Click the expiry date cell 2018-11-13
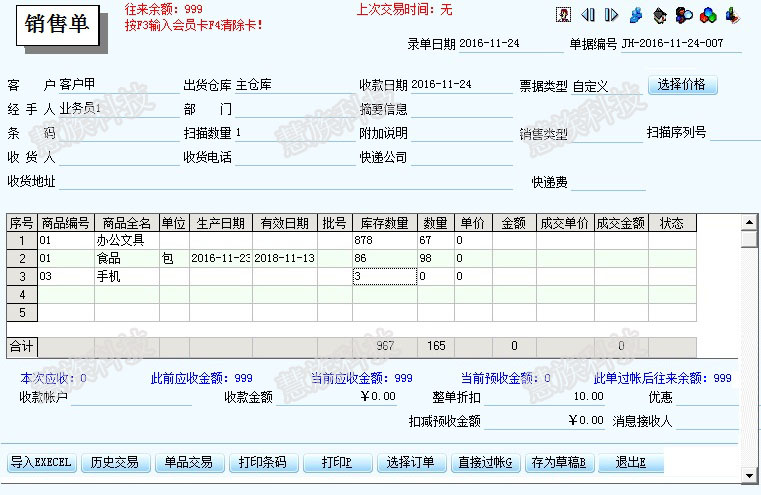 coord(284,259)
